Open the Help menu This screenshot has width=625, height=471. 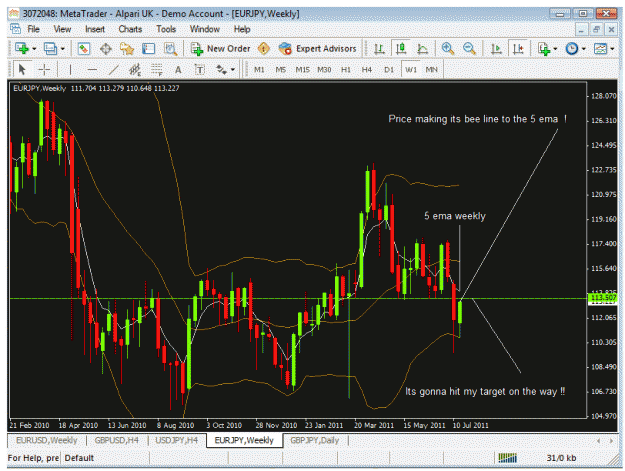[242, 29]
